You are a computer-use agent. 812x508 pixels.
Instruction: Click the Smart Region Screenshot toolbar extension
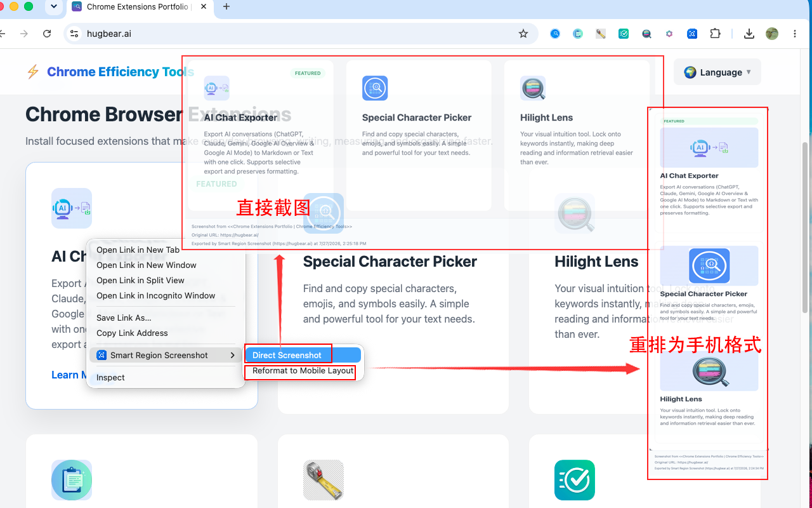(692, 34)
